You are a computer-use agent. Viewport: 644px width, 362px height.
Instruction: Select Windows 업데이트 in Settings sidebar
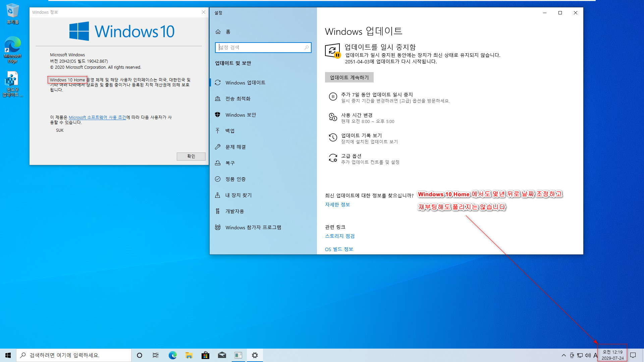click(263, 82)
